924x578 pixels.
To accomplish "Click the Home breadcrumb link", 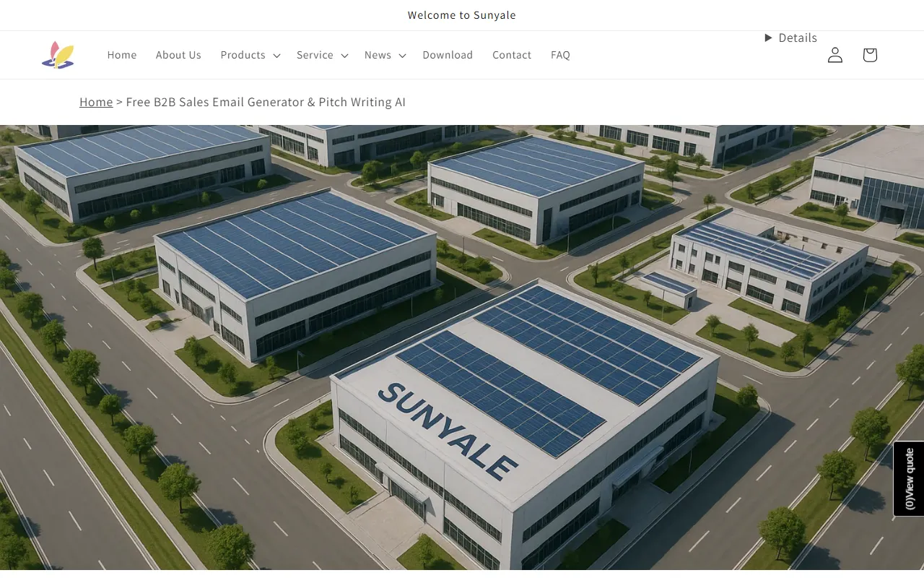I will point(96,102).
